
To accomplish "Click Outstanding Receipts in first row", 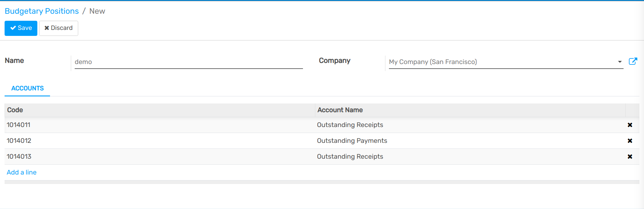I will (350, 125).
